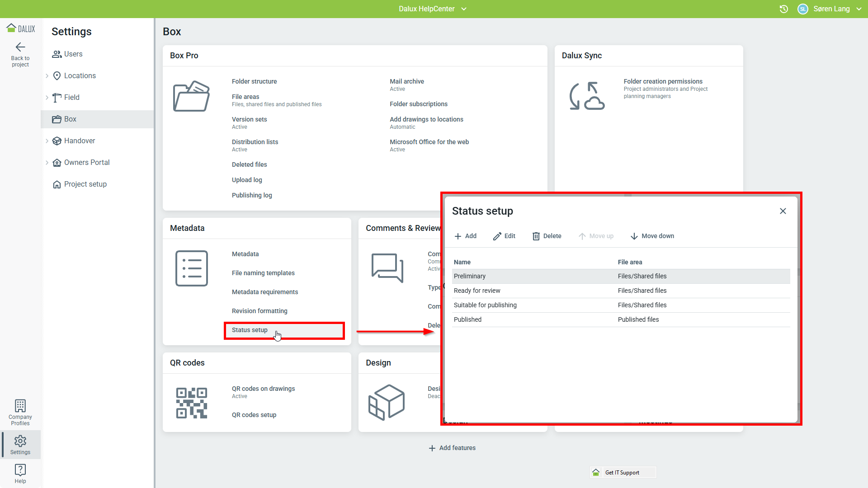The width and height of the screenshot is (868, 488).
Task: Click the Dalux Sync cloud icon
Action: [x=587, y=96]
